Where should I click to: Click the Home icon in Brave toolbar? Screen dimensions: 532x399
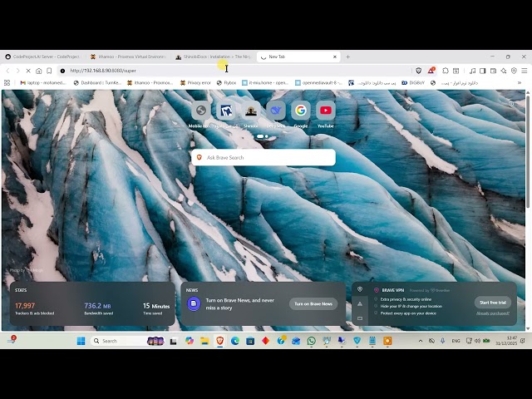click(39, 71)
